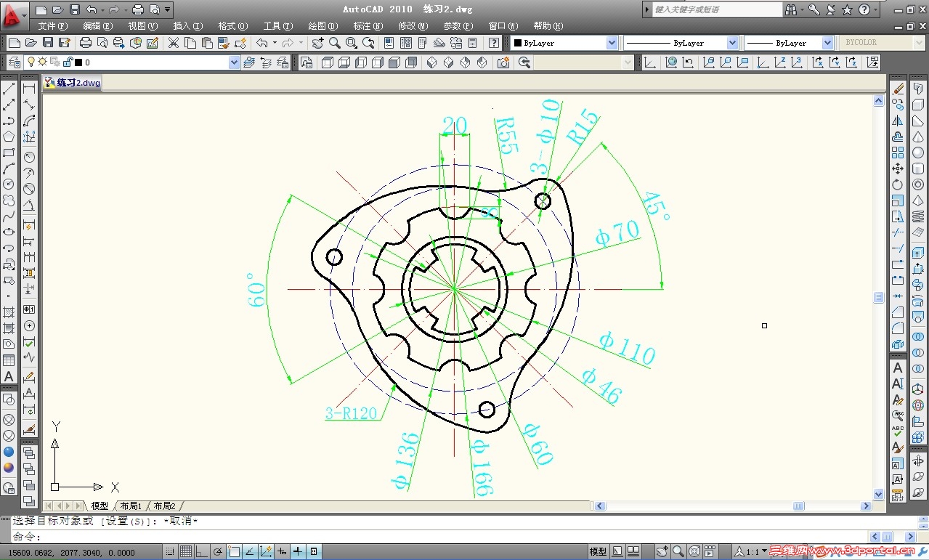Toggle Quick Properties in status bar

point(314,551)
